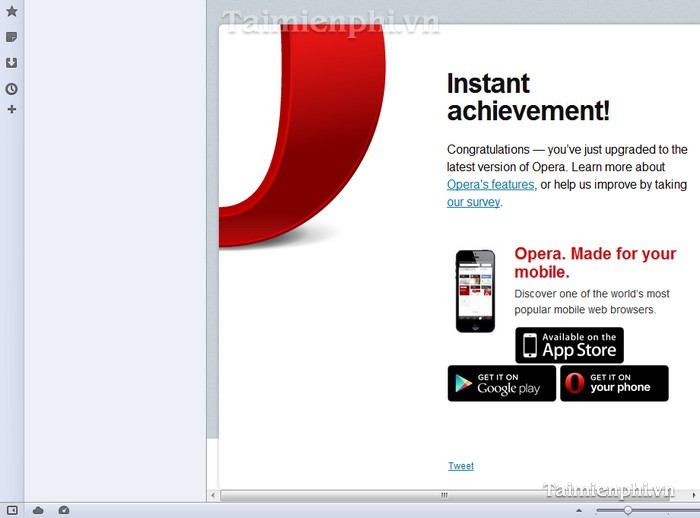Follow the Opera's features link

[x=491, y=184]
